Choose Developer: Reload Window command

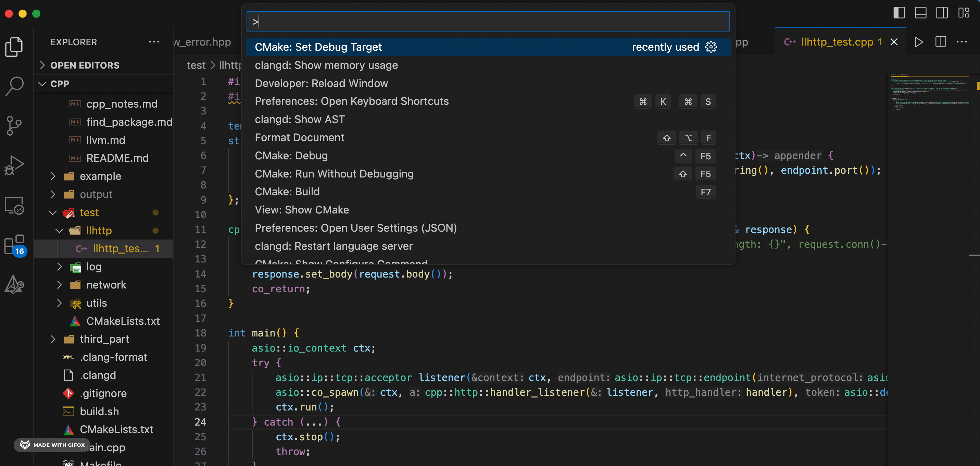321,83
